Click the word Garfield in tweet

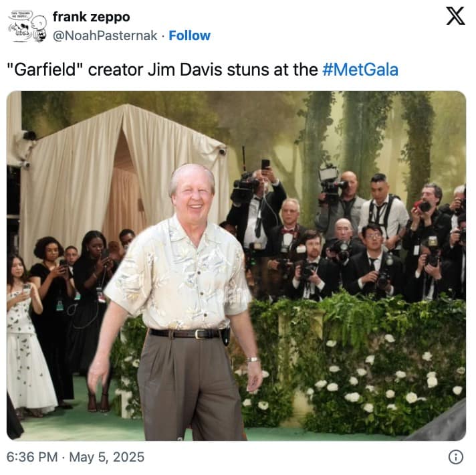(x=45, y=70)
